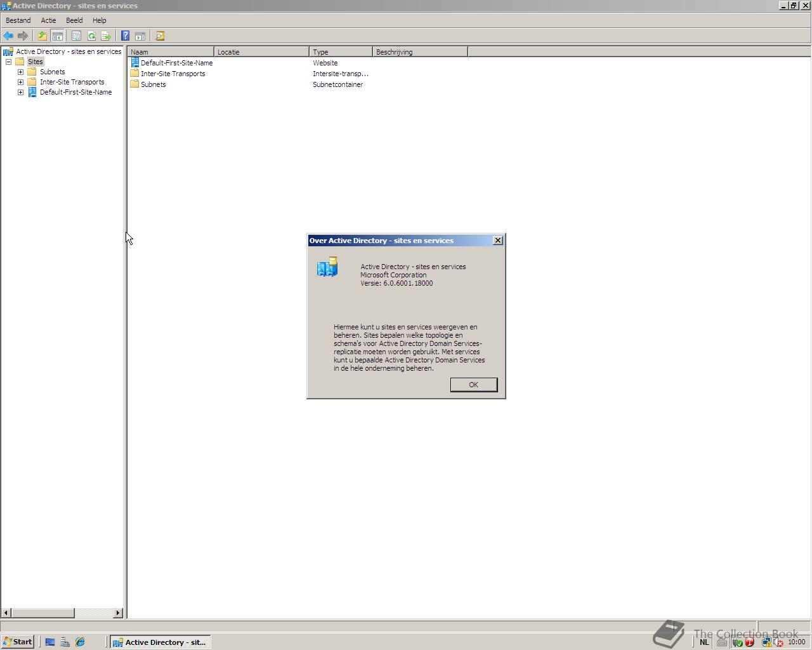
Task: Sort by the Type column header
Action: (x=341, y=52)
